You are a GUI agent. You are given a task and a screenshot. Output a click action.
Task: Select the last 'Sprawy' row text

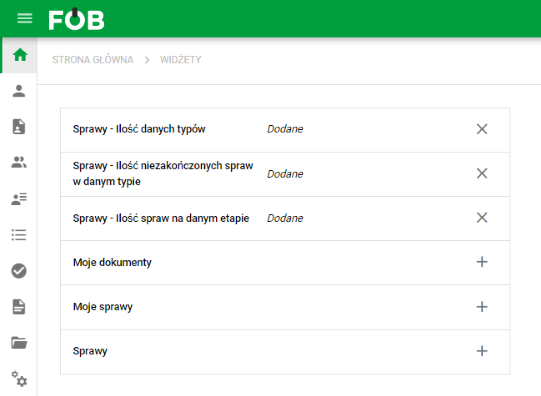[x=90, y=351]
